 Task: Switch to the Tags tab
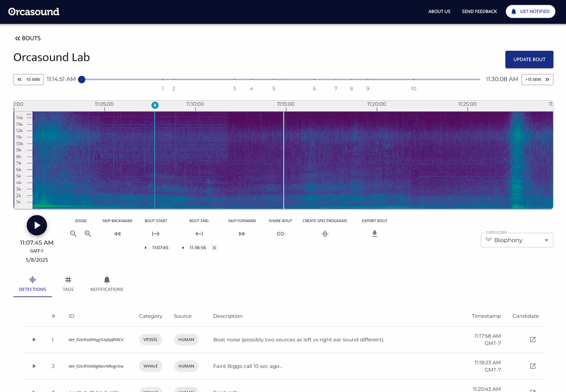click(x=68, y=284)
